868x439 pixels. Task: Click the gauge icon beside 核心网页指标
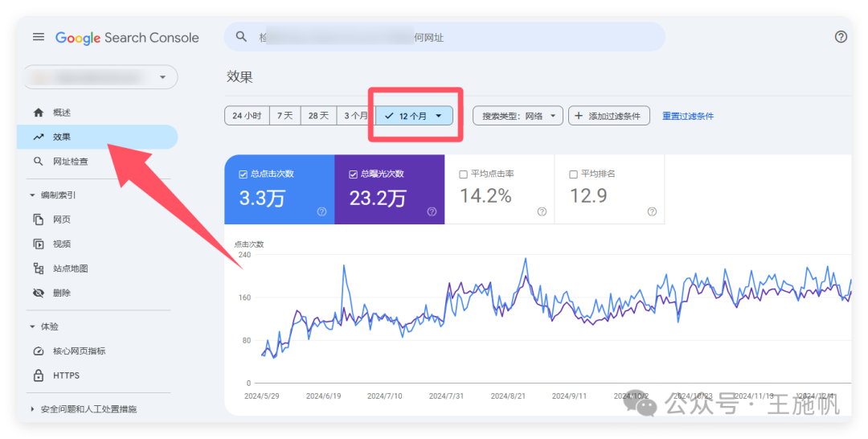39,351
